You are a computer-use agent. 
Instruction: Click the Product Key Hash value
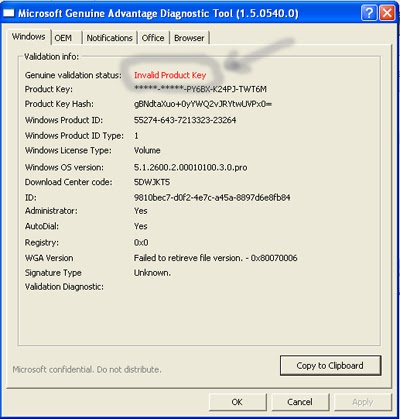203,104
